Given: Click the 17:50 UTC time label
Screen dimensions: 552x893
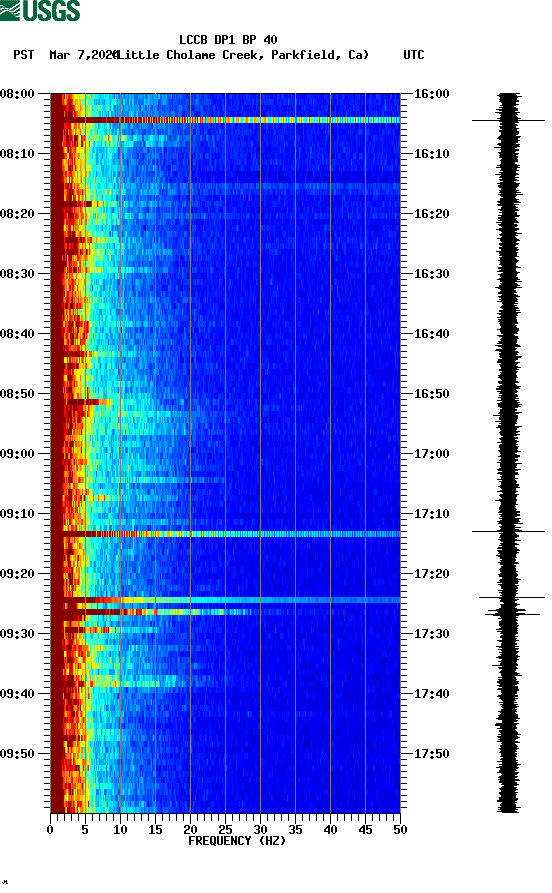Looking at the screenshot, I should tap(431, 753).
